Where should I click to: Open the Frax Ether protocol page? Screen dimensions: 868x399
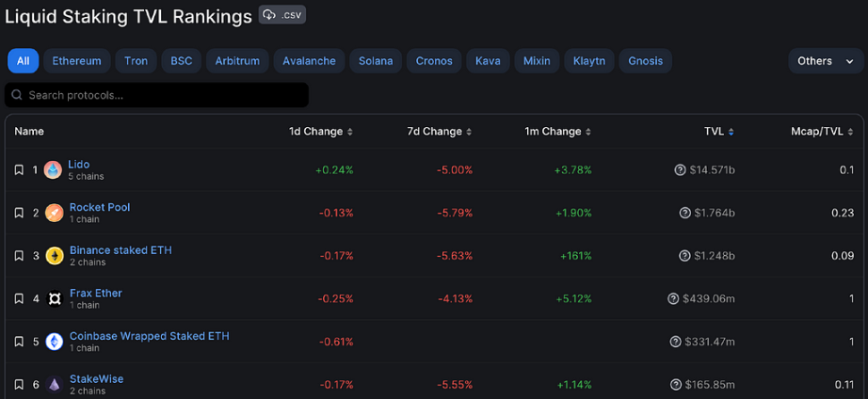point(96,293)
